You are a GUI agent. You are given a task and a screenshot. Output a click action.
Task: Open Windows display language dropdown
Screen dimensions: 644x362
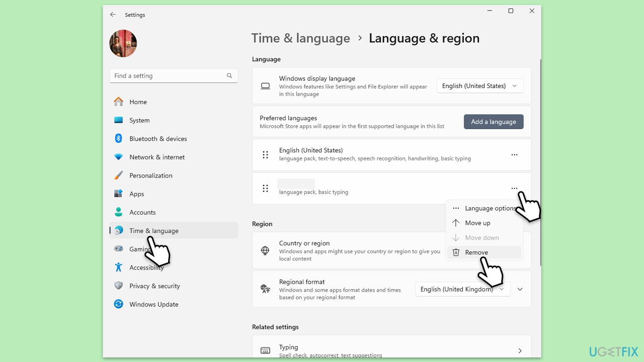(480, 86)
